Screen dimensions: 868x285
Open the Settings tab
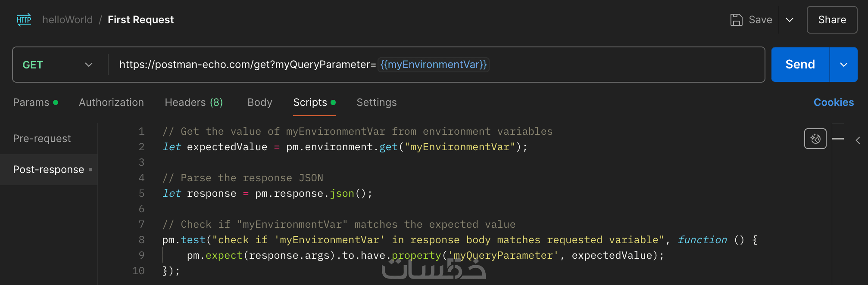(376, 102)
